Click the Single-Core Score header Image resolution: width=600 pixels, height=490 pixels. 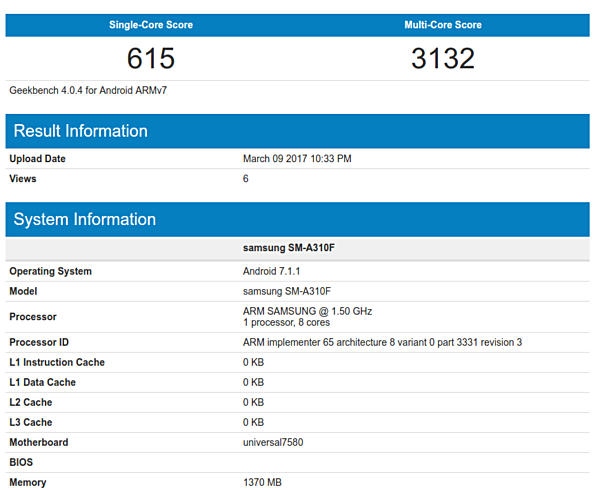click(151, 25)
